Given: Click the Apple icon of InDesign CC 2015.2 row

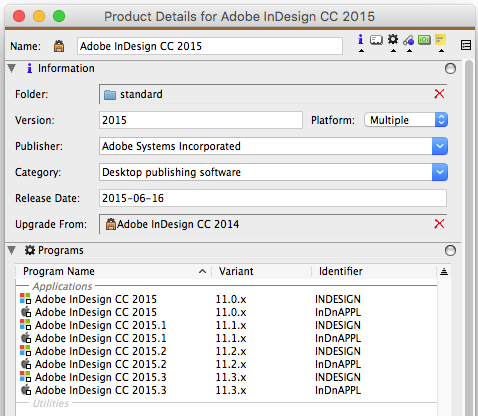Looking at the screenshot, I should 26,364.
